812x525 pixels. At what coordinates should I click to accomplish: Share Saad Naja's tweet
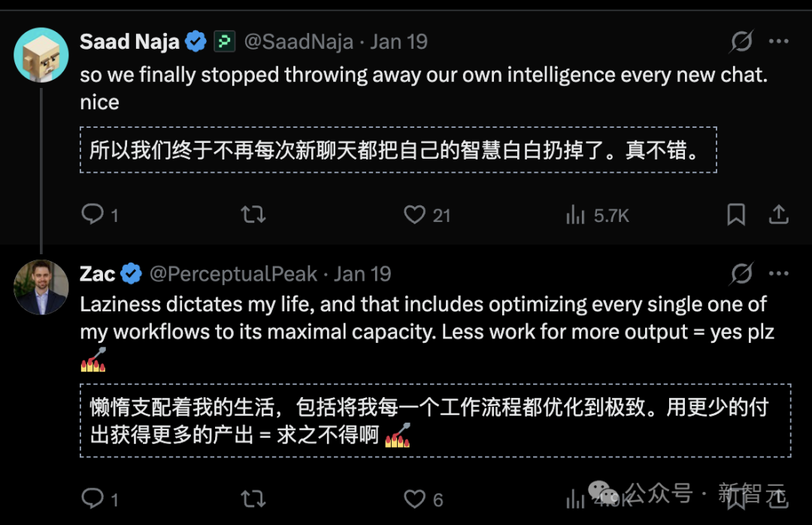pos(778,215)
